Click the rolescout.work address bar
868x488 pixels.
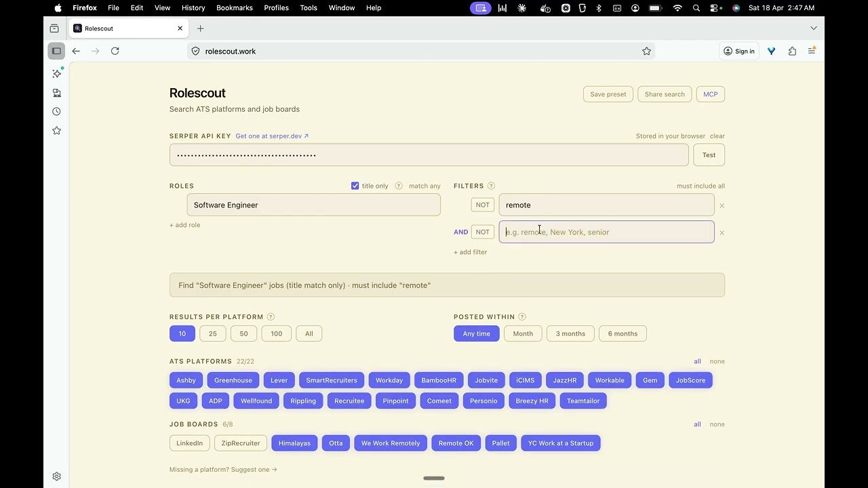(420, 51)
